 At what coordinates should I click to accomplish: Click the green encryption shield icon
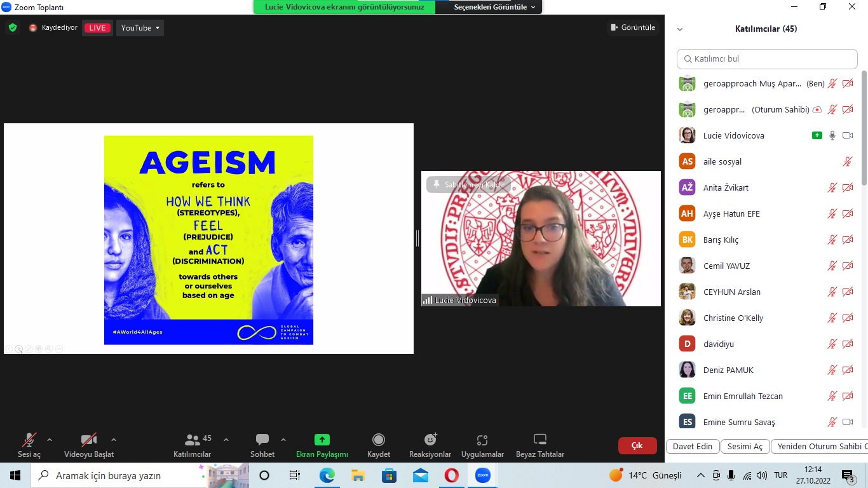click(x=13, y=28)
